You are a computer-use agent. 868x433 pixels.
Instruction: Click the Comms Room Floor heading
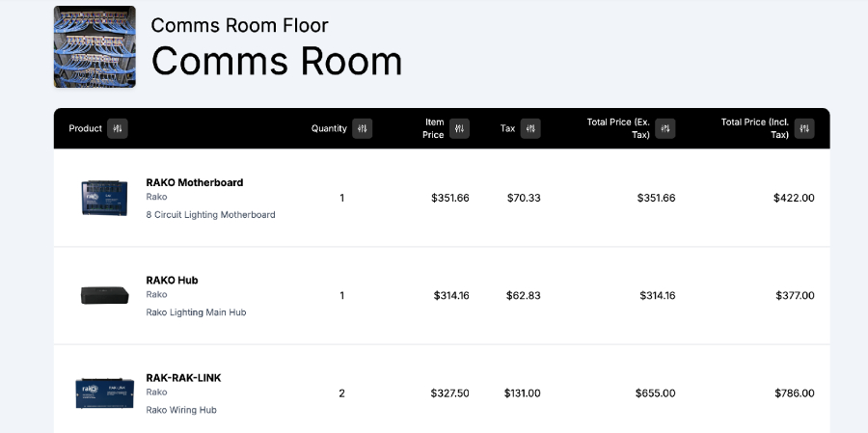[240, 25]
